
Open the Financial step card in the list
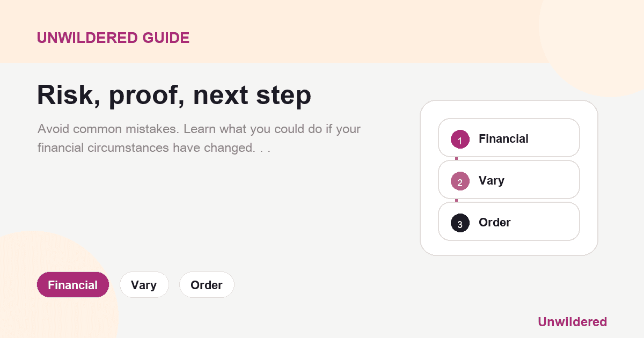[509, 138]
